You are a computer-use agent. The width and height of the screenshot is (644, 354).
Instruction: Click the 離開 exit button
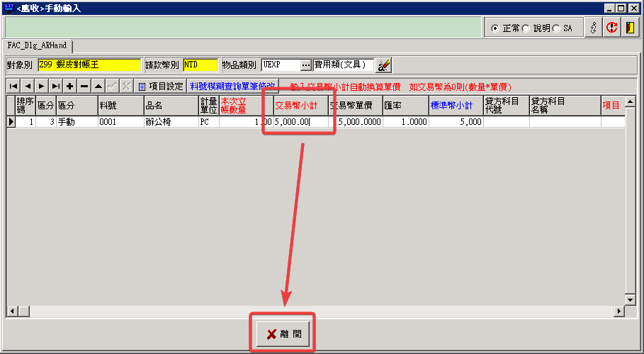click(x=283, y=334)
